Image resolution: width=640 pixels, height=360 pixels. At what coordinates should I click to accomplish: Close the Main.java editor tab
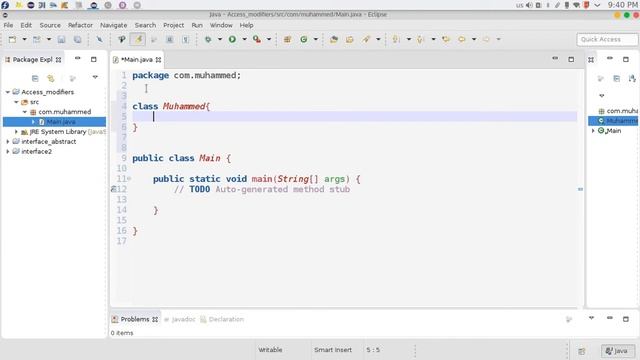(158, 60)
